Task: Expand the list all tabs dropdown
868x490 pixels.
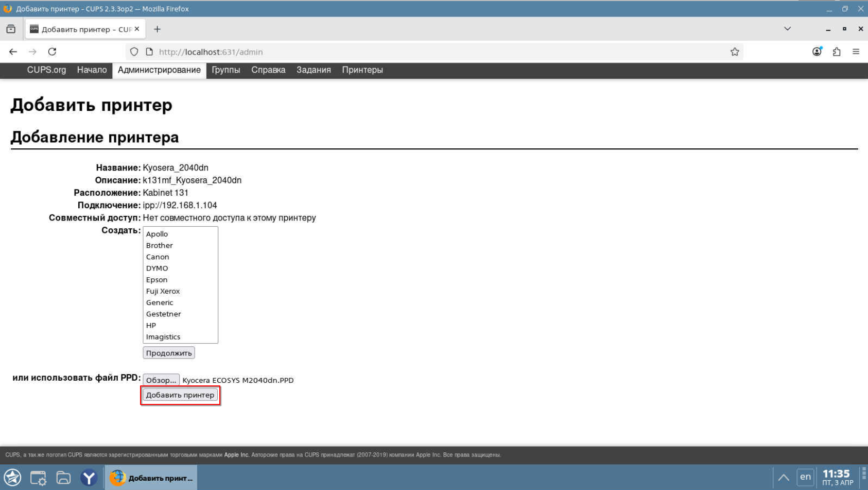Action: (x=787, y=29)
